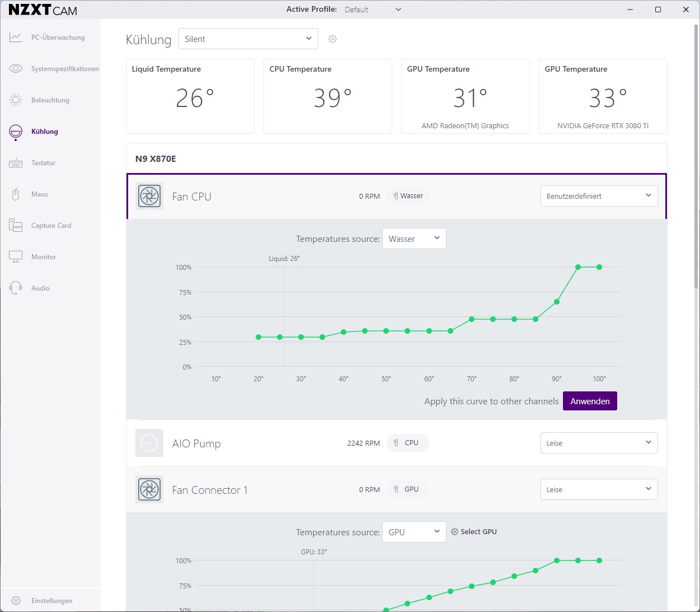The height and width of the screenshot is (612, 700).
Task: Click the "Fan Connector 1" channel name
Action: [210, 490]
